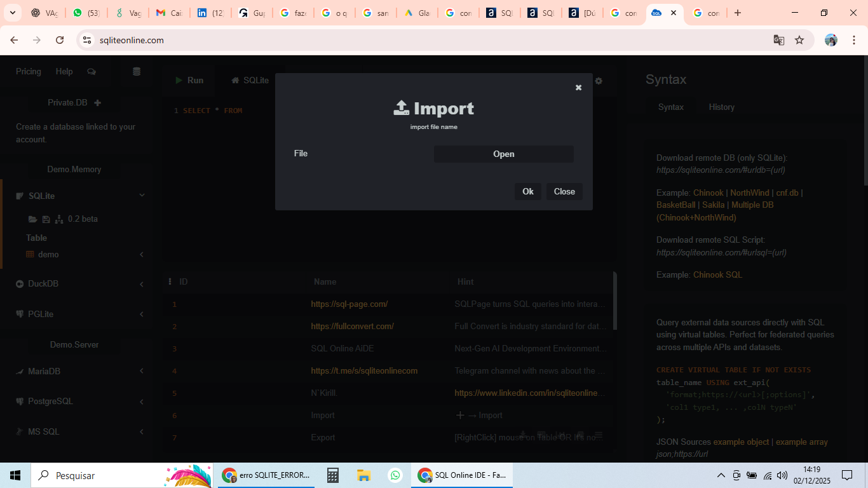The width and height of the screenshot is (868, 488).
Task: Expand the PostgreSQL section chevron
Action: [142, 402]
